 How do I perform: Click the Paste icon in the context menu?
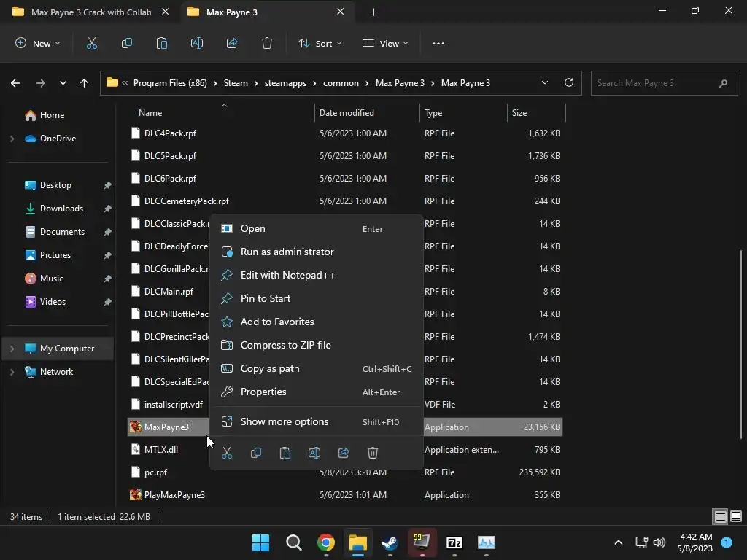[285, 453]
